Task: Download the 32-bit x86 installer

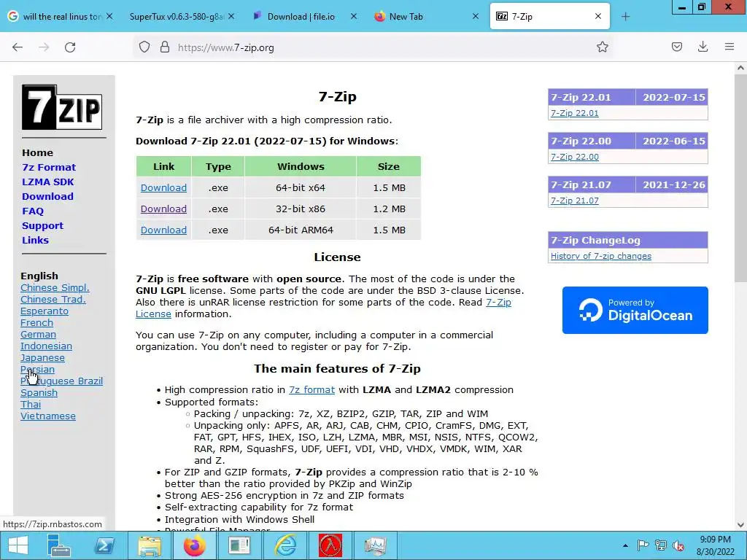Action: click(163, 209)
